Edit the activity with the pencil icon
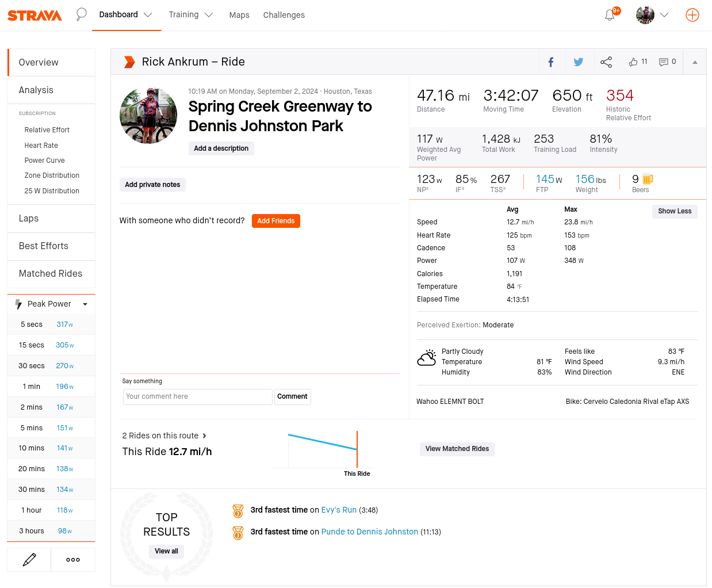Image resolution: width=712 pixels, height=588 pixels. point(29,559)
